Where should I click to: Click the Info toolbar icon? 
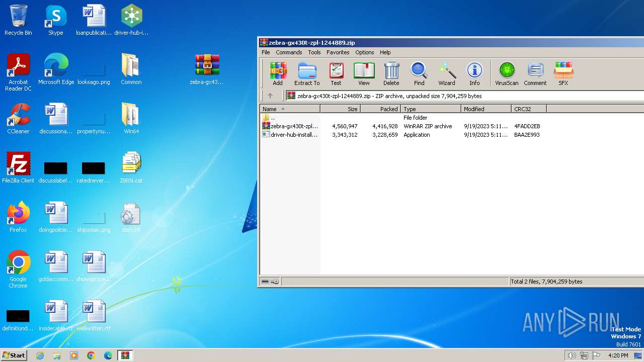[x=474, y=74]
